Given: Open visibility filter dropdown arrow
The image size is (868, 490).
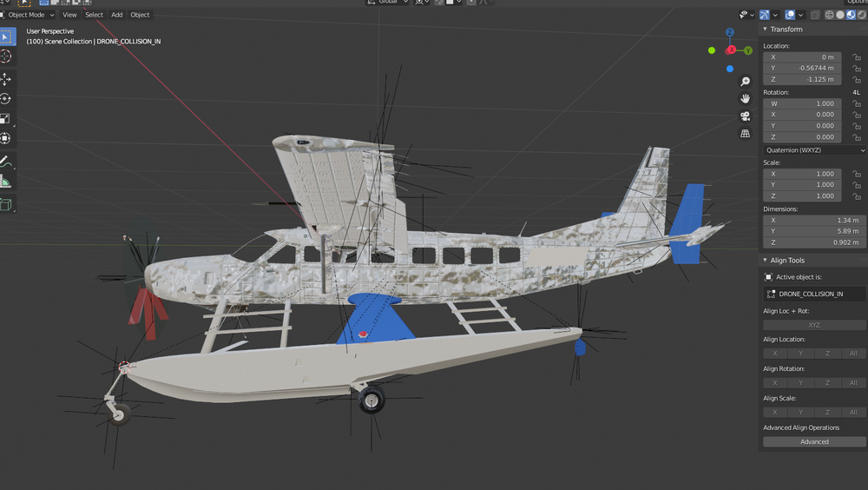Looking at the screenshot, I should (752, 15).
